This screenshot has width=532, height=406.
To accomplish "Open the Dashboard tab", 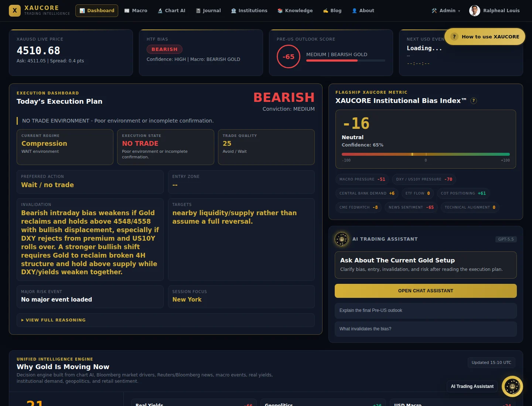I will tap(97, 11).
